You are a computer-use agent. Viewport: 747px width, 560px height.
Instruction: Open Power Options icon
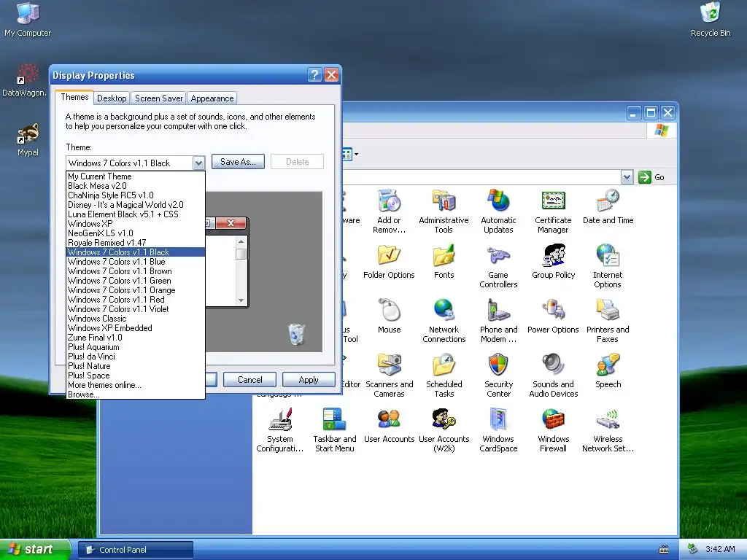coord(553,310)
